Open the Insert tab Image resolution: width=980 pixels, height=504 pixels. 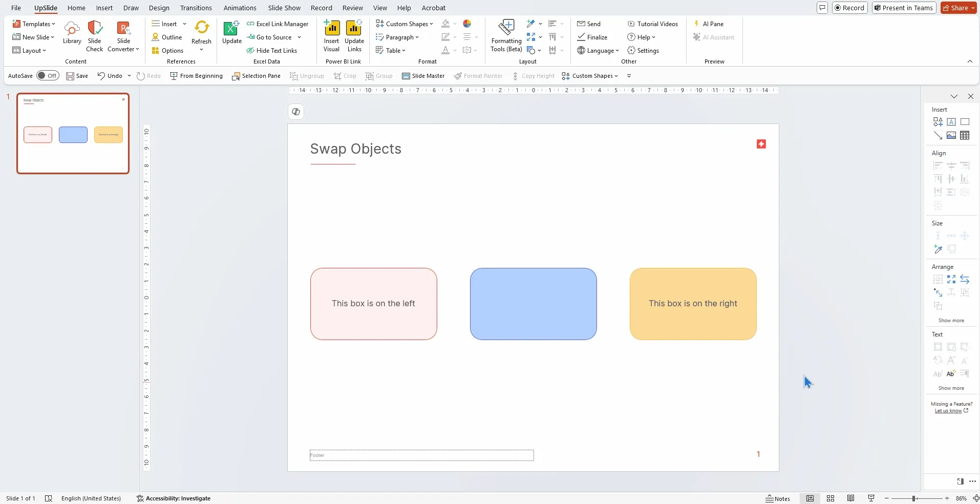[104, 8]
